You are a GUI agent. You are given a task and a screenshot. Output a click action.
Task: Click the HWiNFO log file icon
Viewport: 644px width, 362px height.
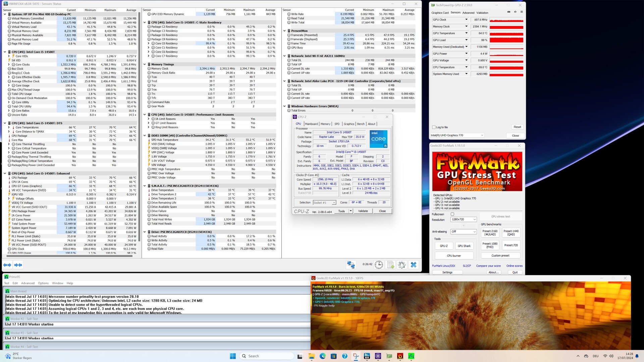tap(390, 265)
